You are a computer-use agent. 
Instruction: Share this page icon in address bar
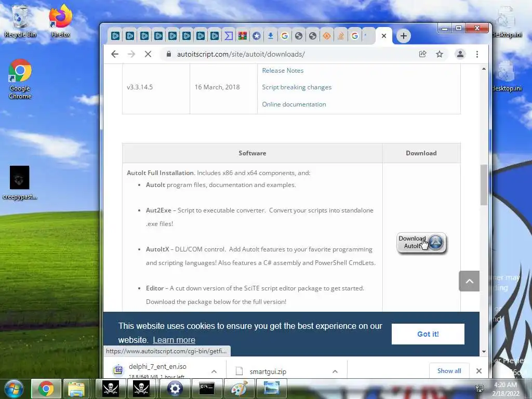point(422,54)
